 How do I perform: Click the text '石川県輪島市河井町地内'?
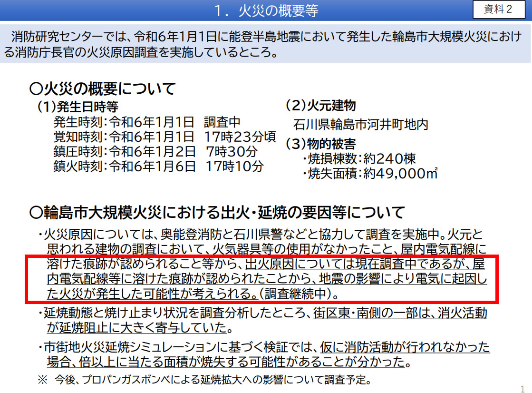pyautogui.click(x=361, y=124)
